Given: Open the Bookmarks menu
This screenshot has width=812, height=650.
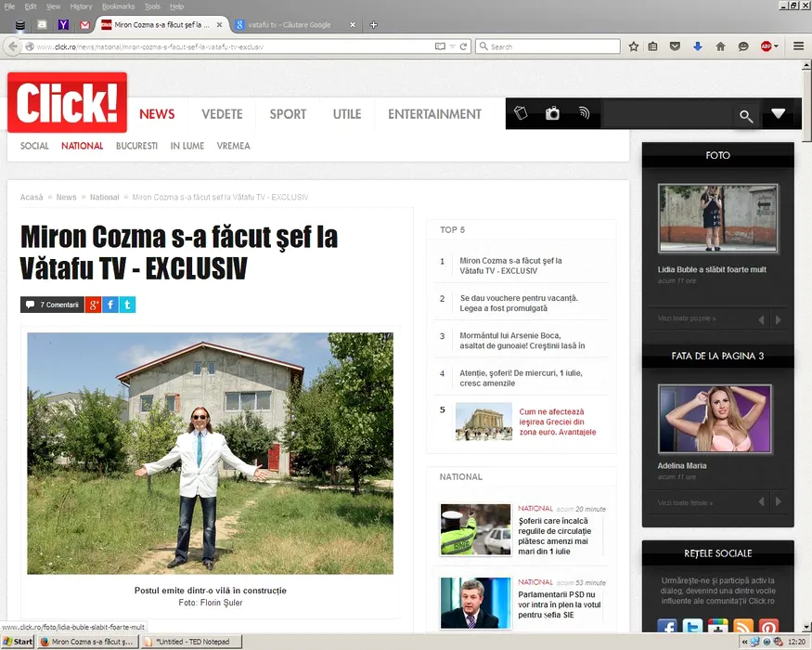Looking at the screenshot, I should (118, 6).
